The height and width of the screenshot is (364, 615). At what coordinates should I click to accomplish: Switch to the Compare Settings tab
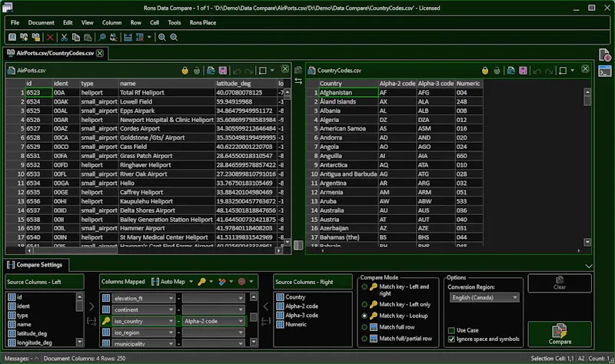[35, 265]
